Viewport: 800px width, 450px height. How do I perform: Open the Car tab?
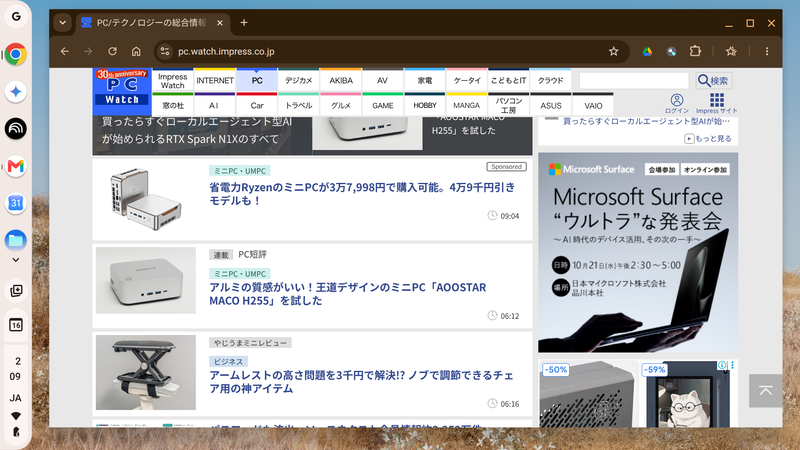pos(257,105)
